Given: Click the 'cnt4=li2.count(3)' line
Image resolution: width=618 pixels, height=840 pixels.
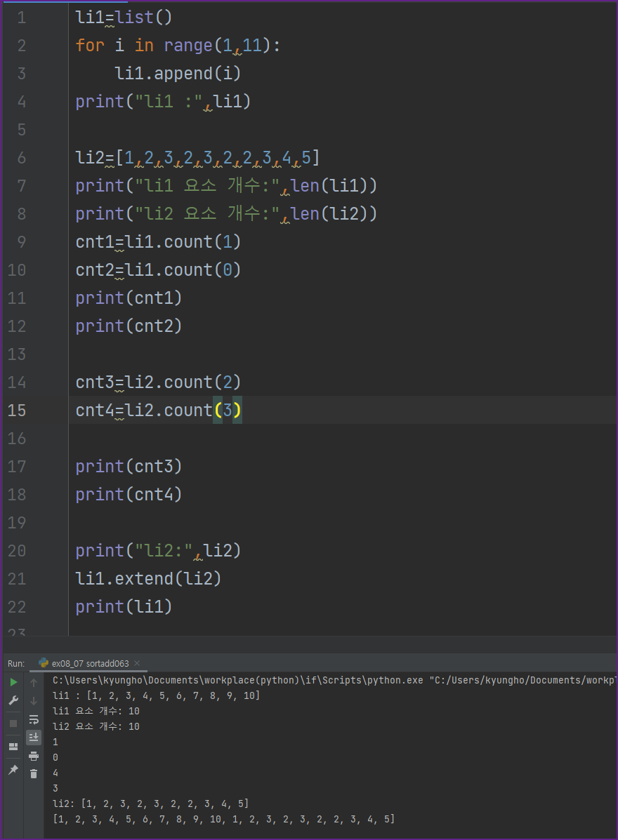Looking at the screenshot, I should [158, 411].
